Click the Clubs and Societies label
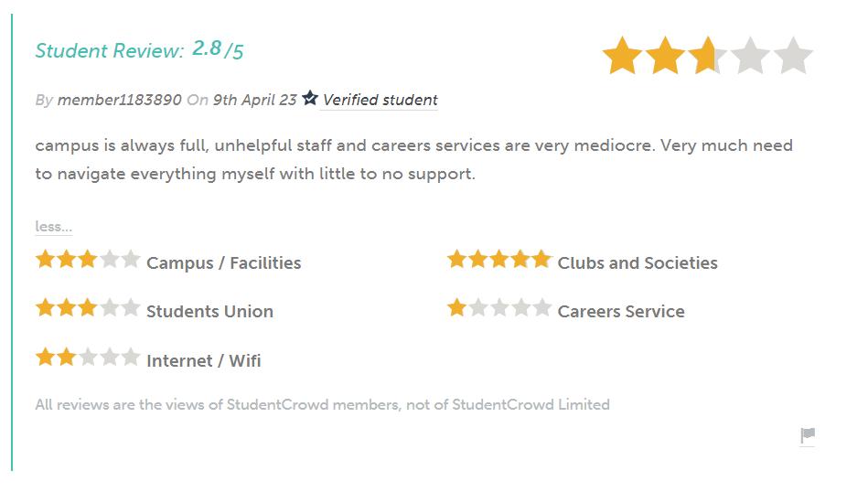The width and height of the screenshot is (868, 492). click(638, 263)
